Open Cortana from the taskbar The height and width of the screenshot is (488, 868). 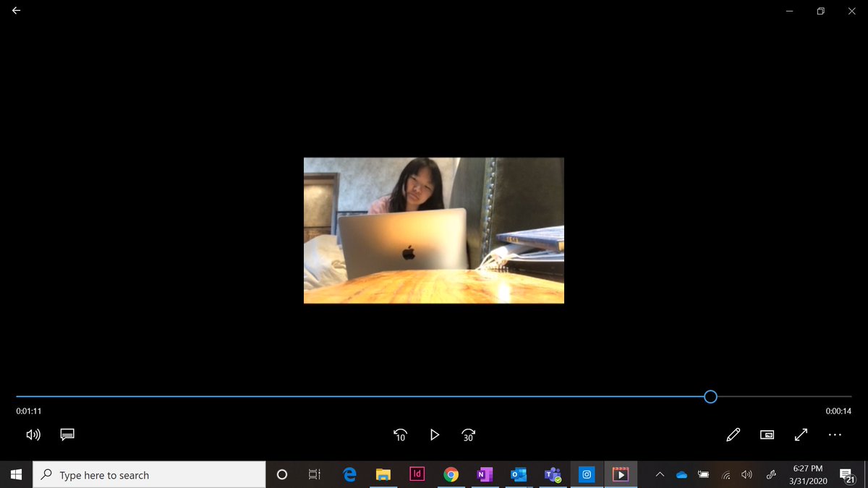click(282, 475)
